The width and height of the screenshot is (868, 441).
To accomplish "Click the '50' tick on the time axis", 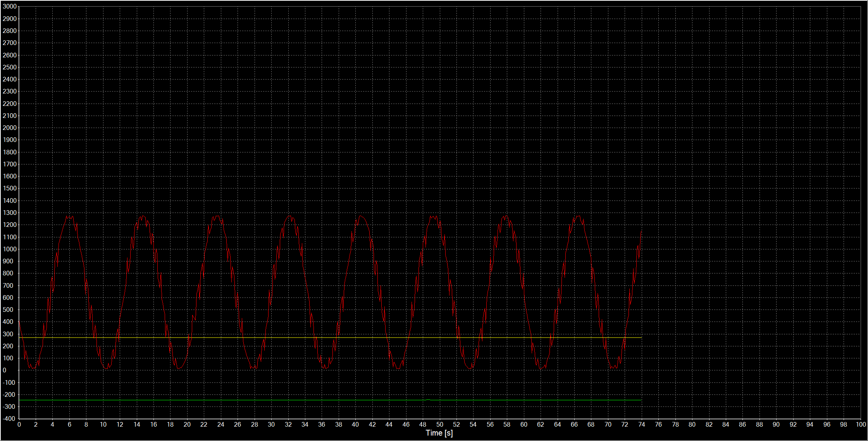I will (439, 425).
